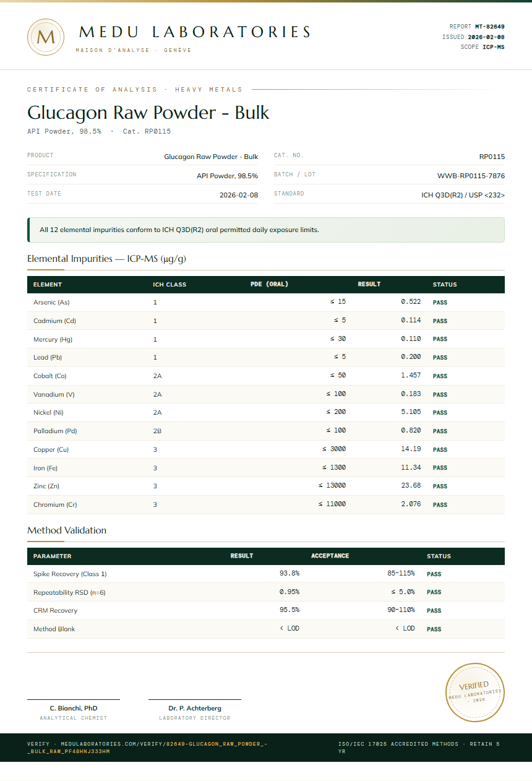Click Zinc PDE limit ≤ 13000
Screen dimensions: 532x781
point(332,486)
